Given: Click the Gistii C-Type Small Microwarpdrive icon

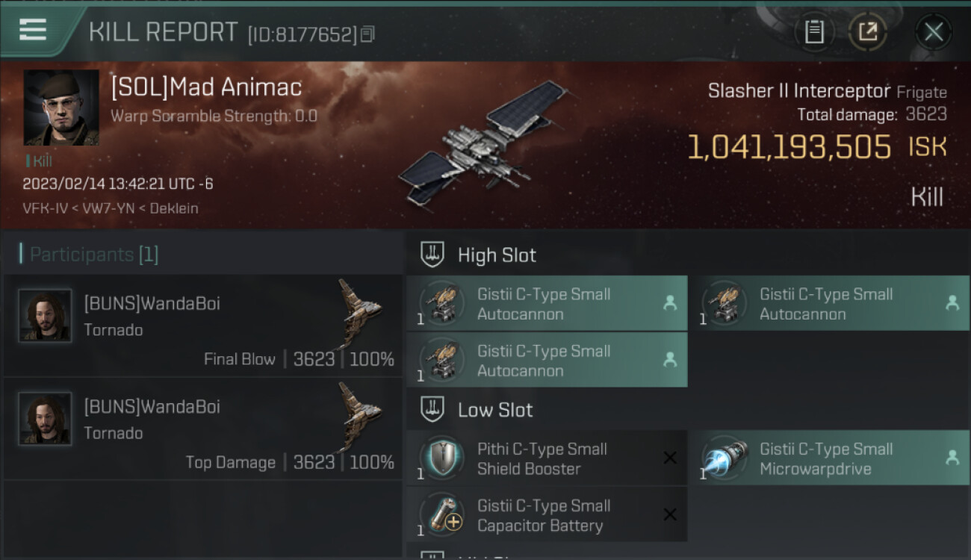Looking at the screenshot, I should point(725,457).
